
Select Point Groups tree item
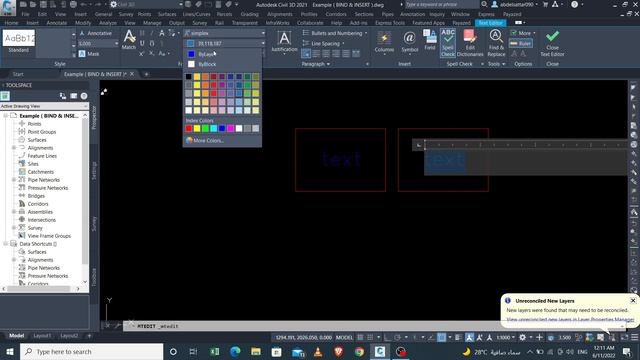coord(42,132)
